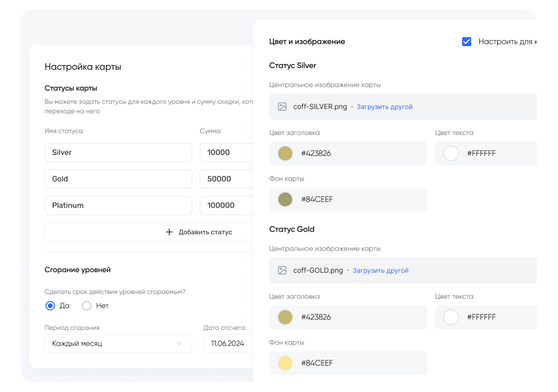Click Загрузить другой for Silver image
The width and height of the screenshot is (558, 392).
[x=384, y=107]
